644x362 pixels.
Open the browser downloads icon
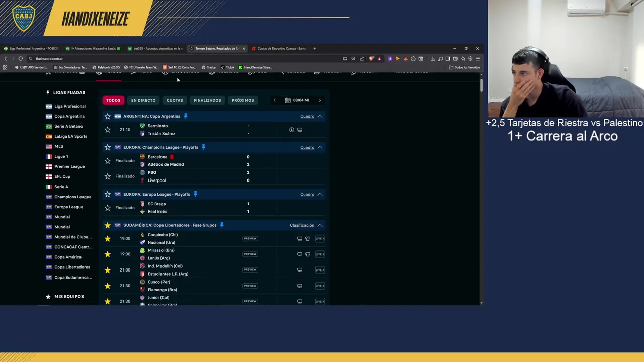tap(433, 59)
